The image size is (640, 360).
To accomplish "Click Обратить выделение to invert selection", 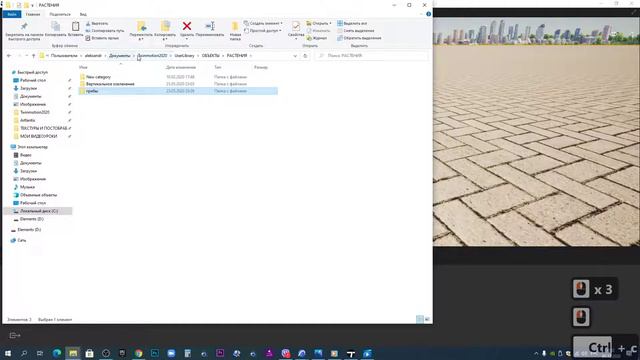I will point(359,38).
